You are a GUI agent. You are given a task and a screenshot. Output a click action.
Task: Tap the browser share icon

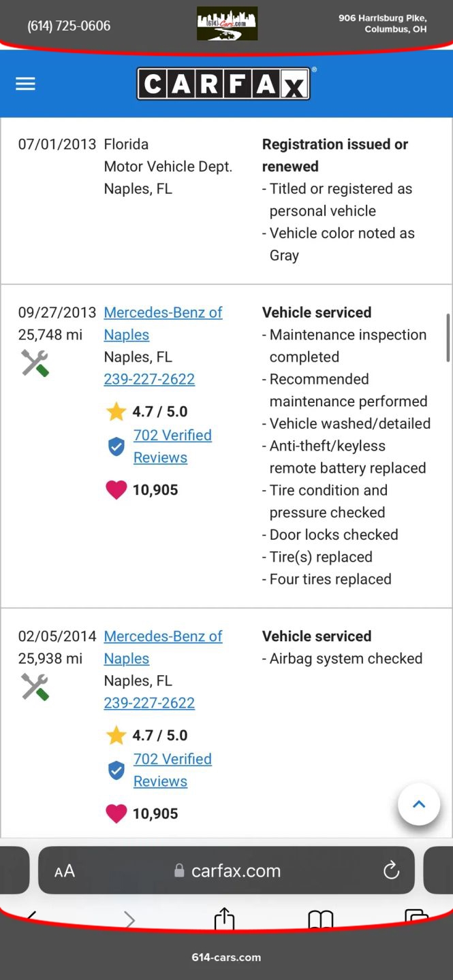[224, 920]
